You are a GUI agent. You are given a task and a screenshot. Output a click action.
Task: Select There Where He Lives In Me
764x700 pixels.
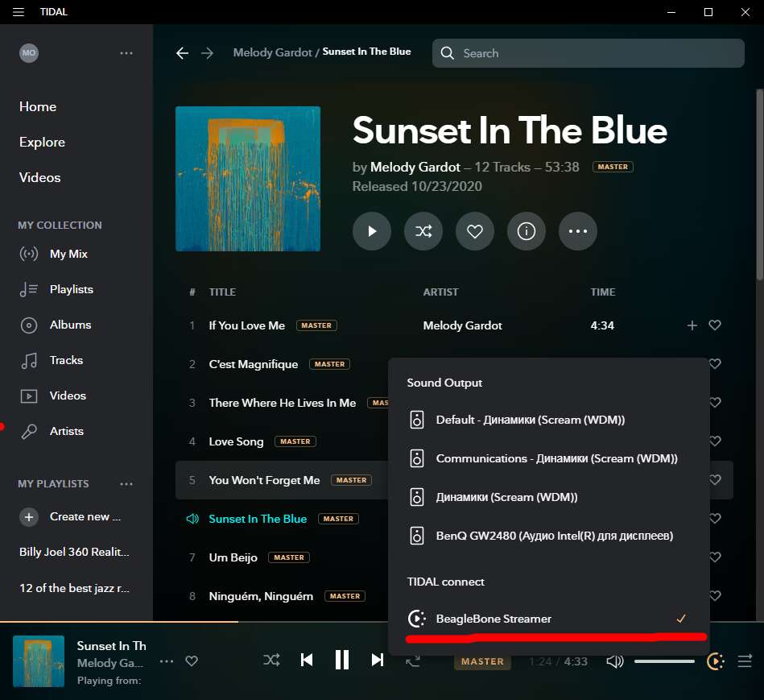[x=283, y=403]
